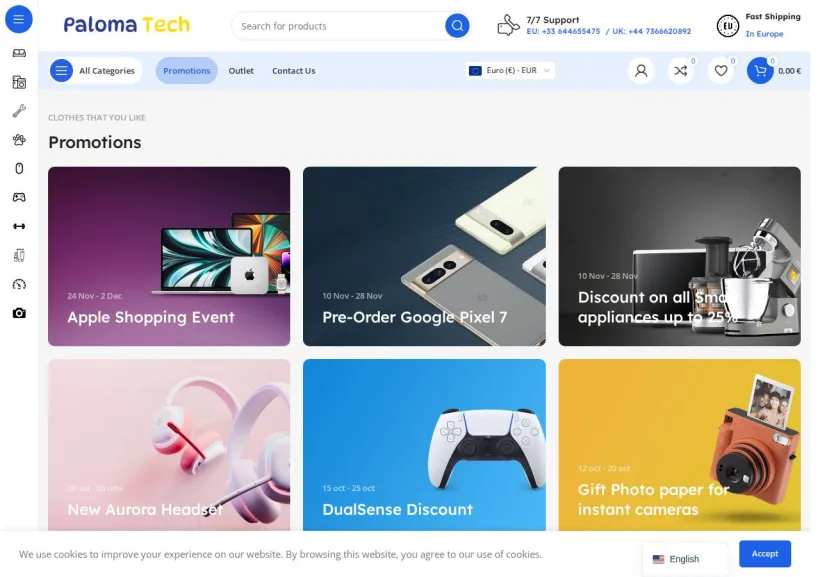Open the cosmetics bottles category icon

[x=19, y=255]
